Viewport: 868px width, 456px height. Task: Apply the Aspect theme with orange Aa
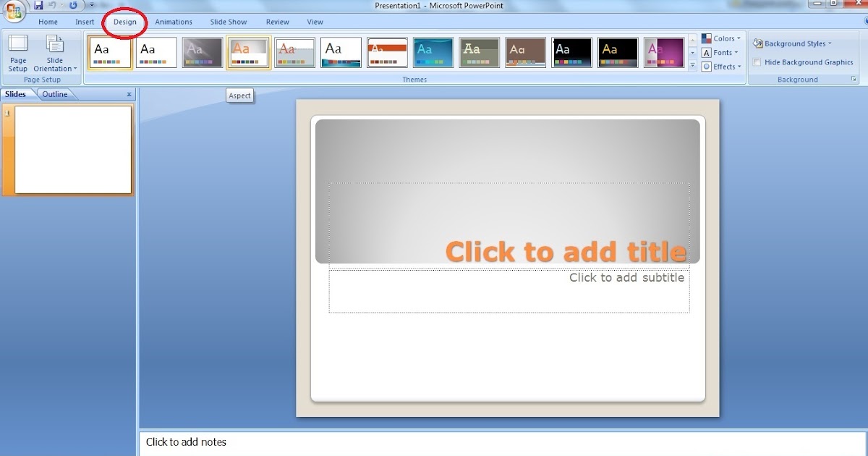pos(249,53)
